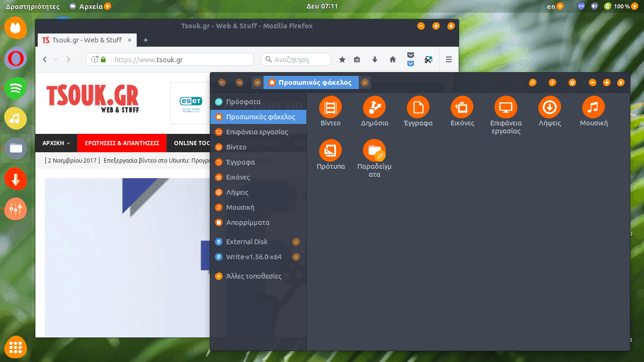Open Firefox downloads arrow icon
Image resolution: width=644 pixels, height=362 pixels.
(x=375, y=59)
